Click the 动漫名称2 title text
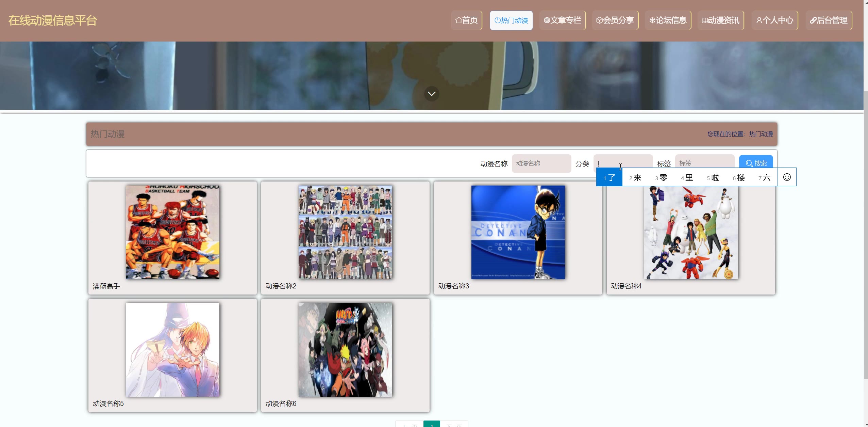This screenshot has width=868, height=427. (x=281, y=286)
